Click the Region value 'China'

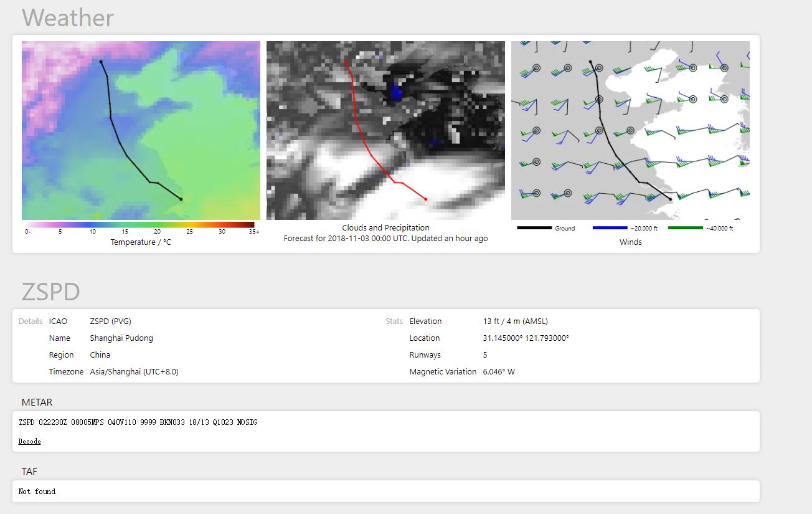pos(100,355)
